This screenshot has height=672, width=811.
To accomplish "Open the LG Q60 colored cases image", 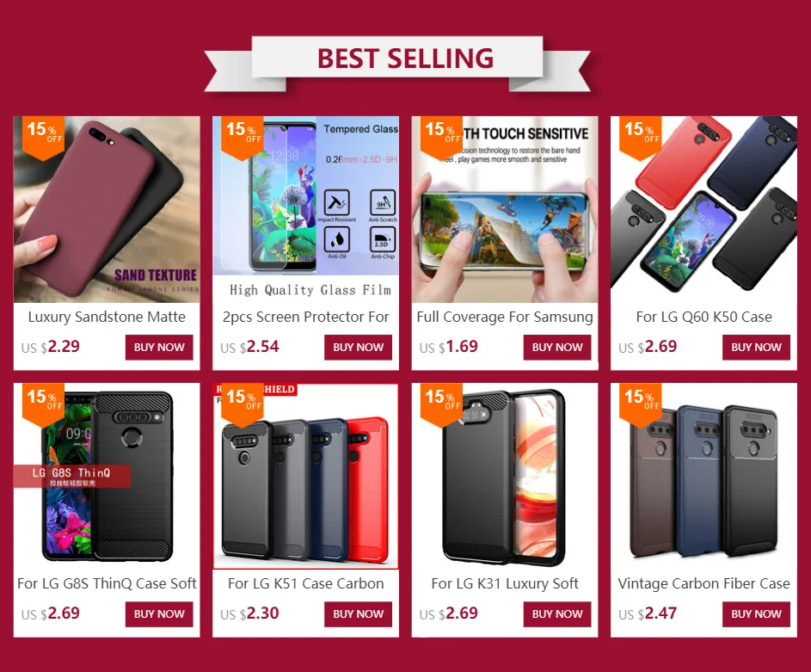I will click(x=704, y=209).
